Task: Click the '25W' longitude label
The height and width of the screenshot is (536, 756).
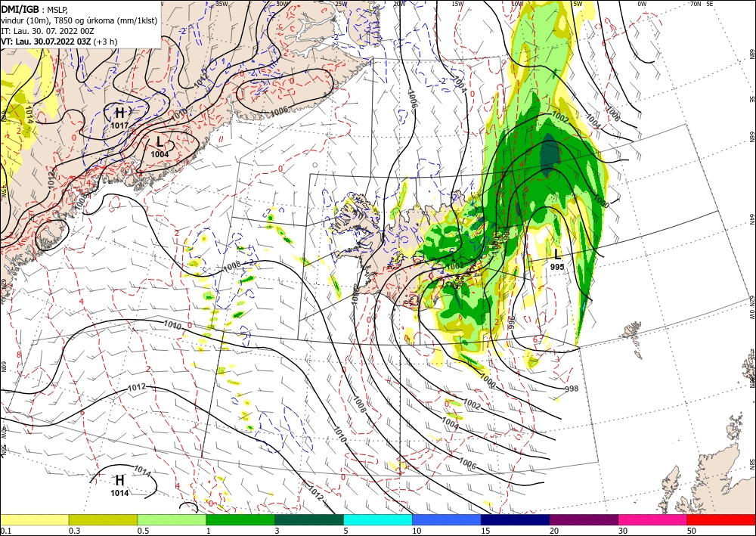Action: point(341,4)
